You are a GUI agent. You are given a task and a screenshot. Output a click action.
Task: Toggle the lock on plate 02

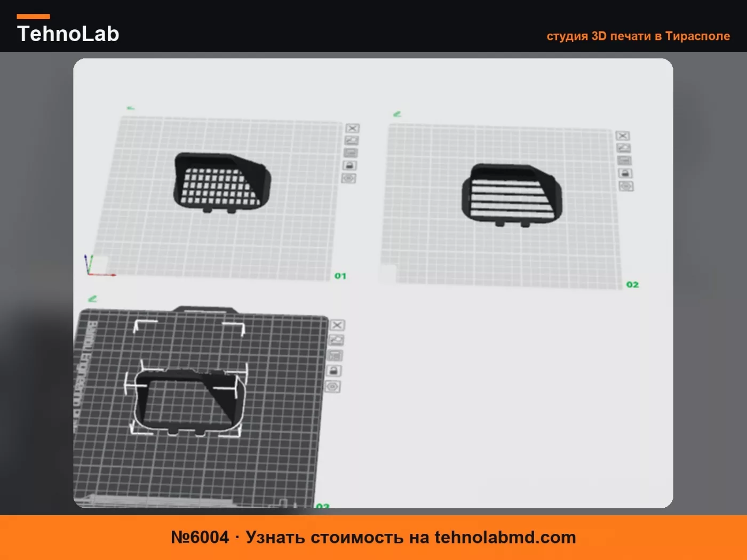coord(625,173)
